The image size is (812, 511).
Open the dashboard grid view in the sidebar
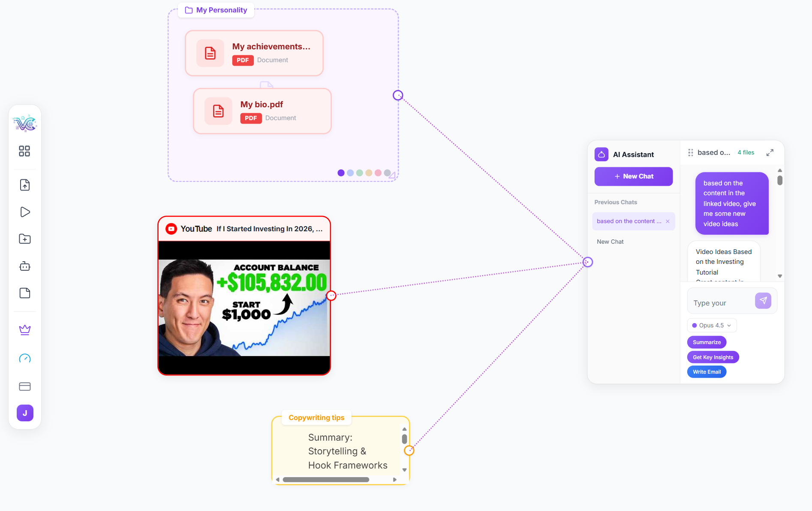(x=24, y=151)
